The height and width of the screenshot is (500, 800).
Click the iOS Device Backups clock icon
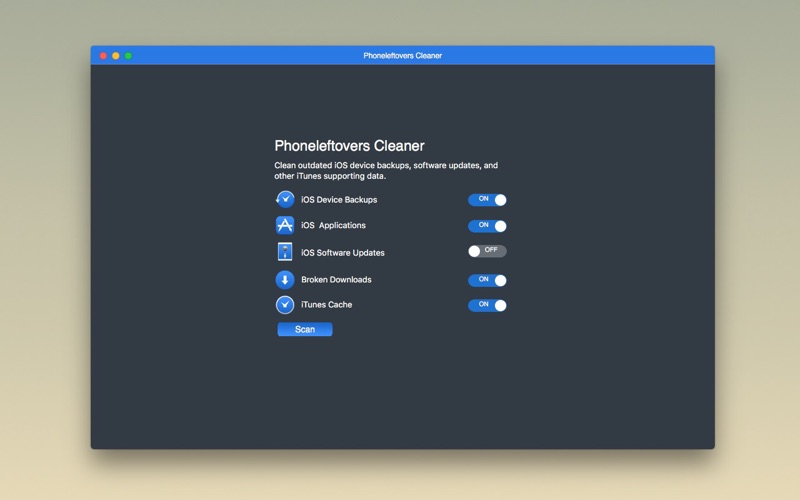click(x=285, y=199)
